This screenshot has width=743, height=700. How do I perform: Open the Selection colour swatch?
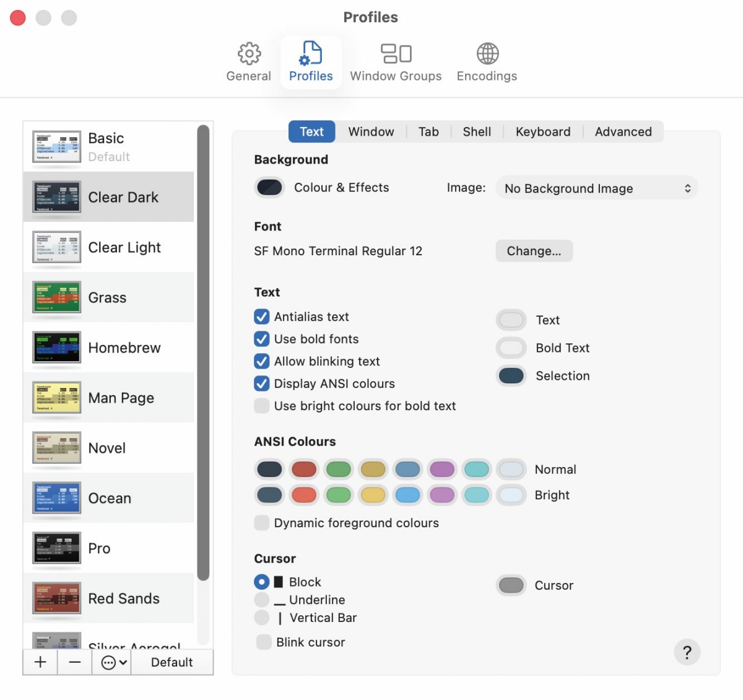(511, 375)
